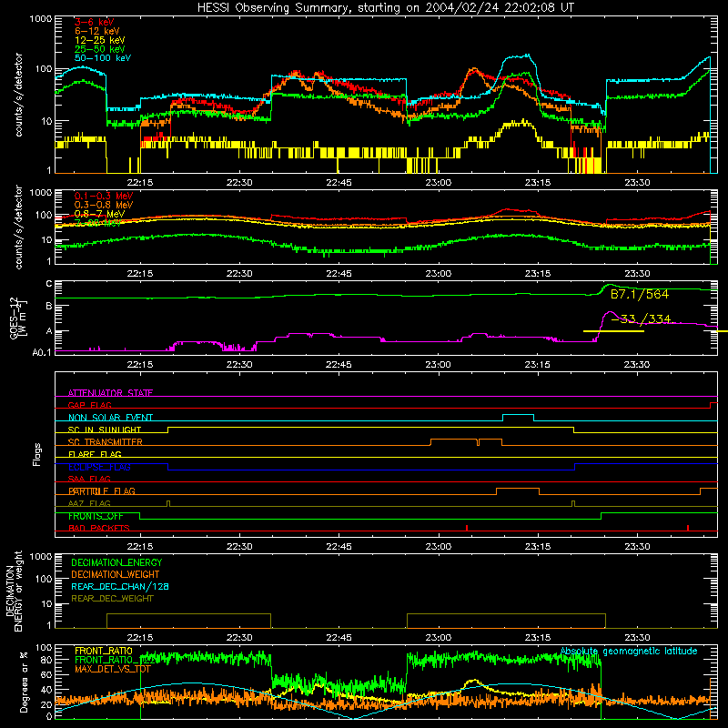The height and width of the screenshot is (728, 728).
Task: Select the BAD_PACKETS flag label
Action: pos(99,528)
